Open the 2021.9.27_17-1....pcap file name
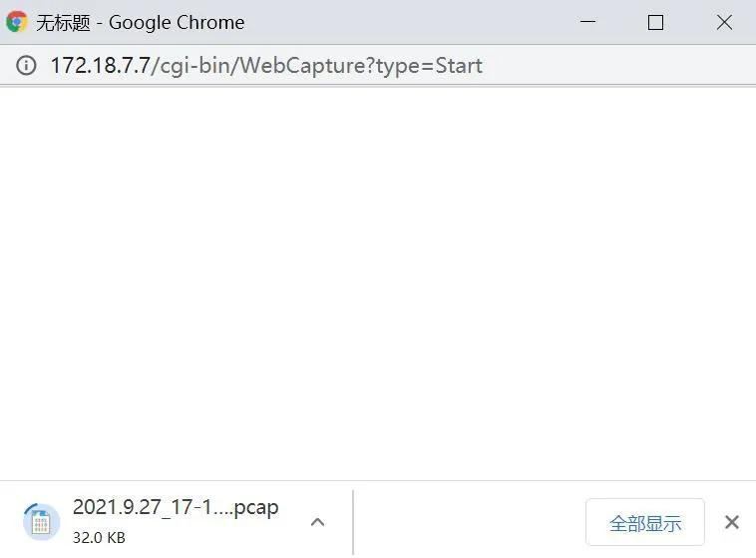This screenshot has height=558, width=756. [176, 507]
